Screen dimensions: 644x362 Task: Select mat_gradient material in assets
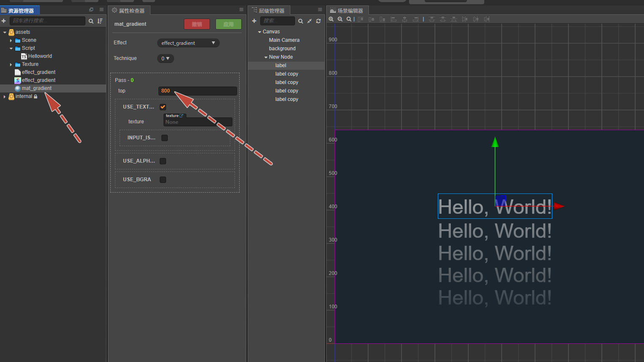37,88
